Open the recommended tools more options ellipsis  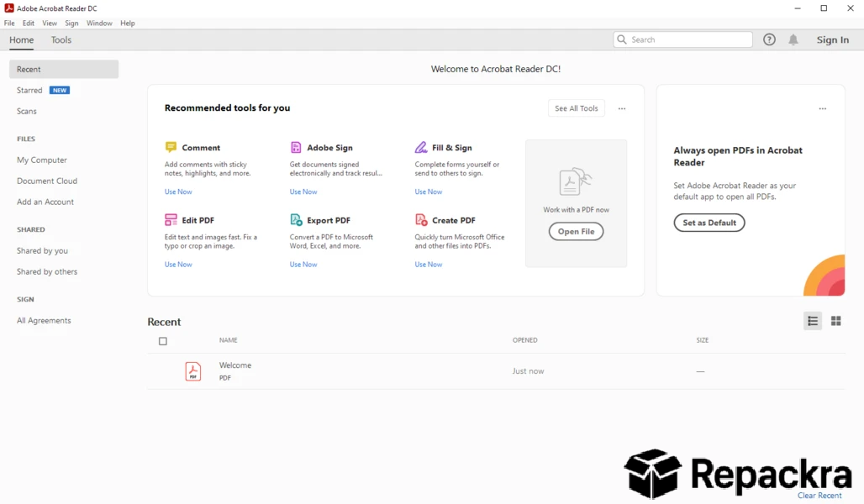[x=622, y=108]
